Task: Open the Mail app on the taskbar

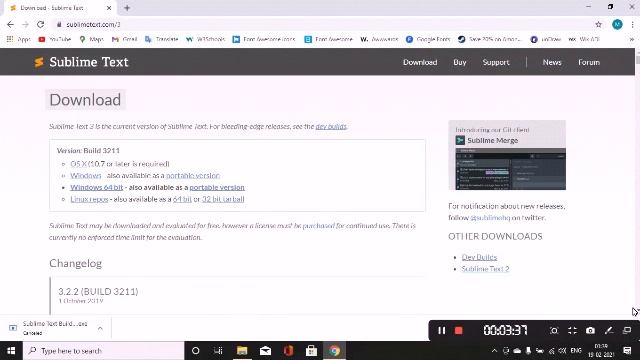Action: [x=265, y=351]
